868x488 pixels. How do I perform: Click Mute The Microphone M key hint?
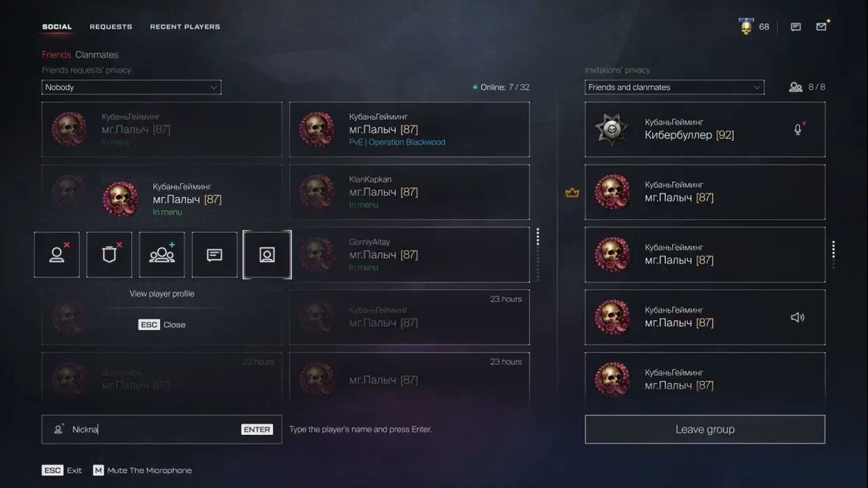pyautogui.click(x=142, y=470)
